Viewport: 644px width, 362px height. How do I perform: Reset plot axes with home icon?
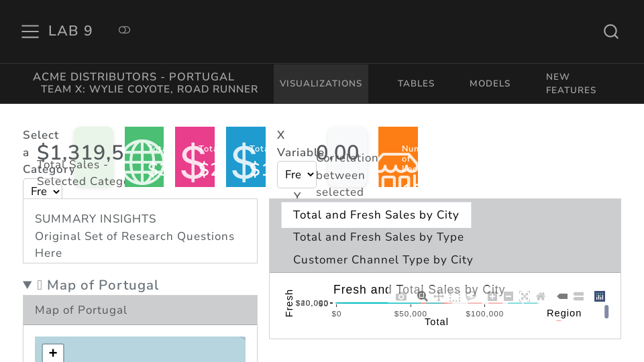[541, 296]
